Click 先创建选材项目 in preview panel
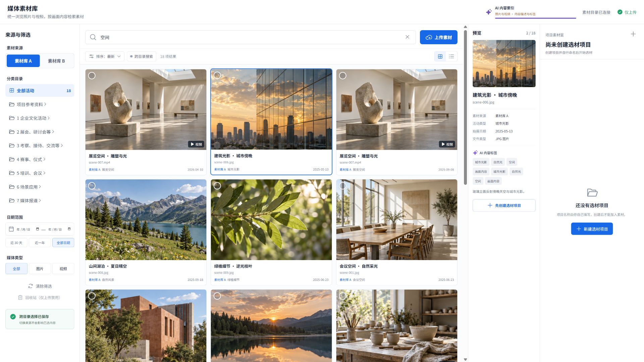Viewport: 644px width, 362px height. tap(504, 205)
